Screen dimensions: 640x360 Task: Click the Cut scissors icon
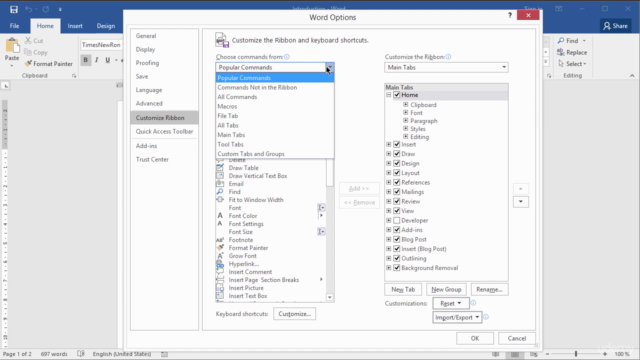[x=28, y=40]
